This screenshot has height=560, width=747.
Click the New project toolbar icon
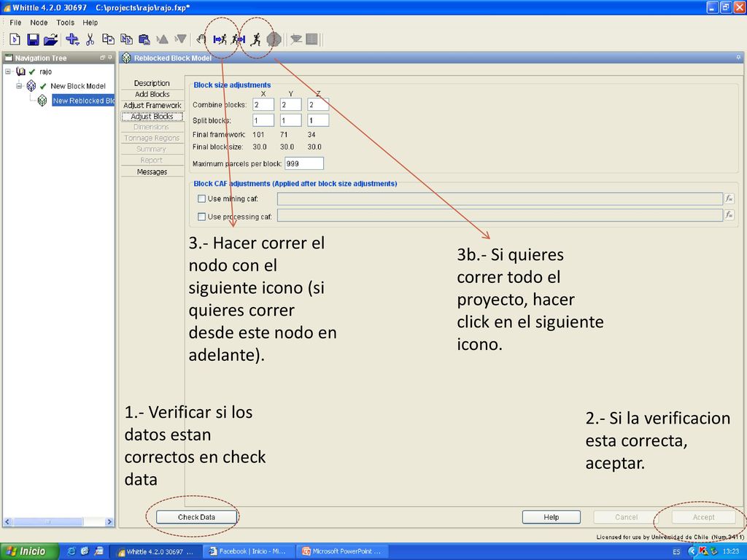(15, 39)
